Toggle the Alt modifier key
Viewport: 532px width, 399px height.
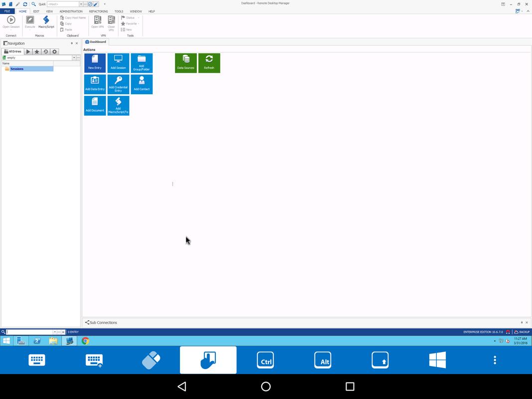(323, 360)
